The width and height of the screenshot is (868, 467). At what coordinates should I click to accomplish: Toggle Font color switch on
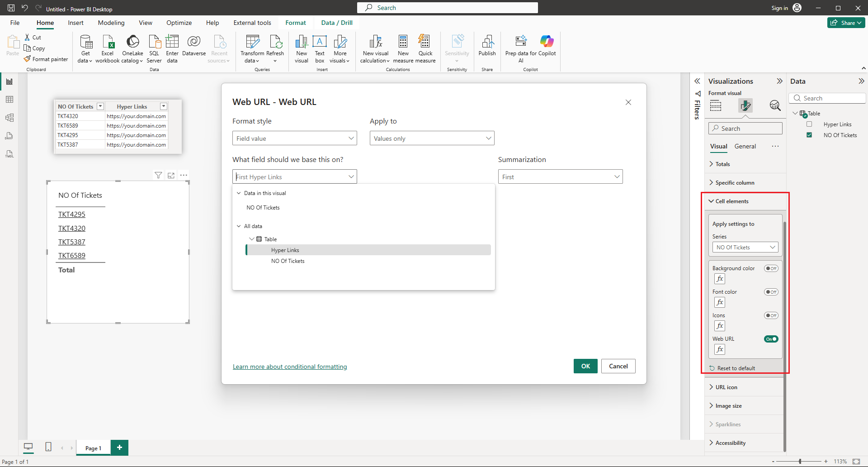771,292
